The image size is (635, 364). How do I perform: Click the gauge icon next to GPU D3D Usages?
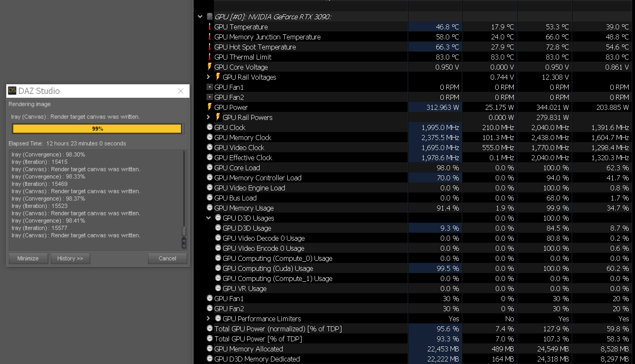click(218, 218)
